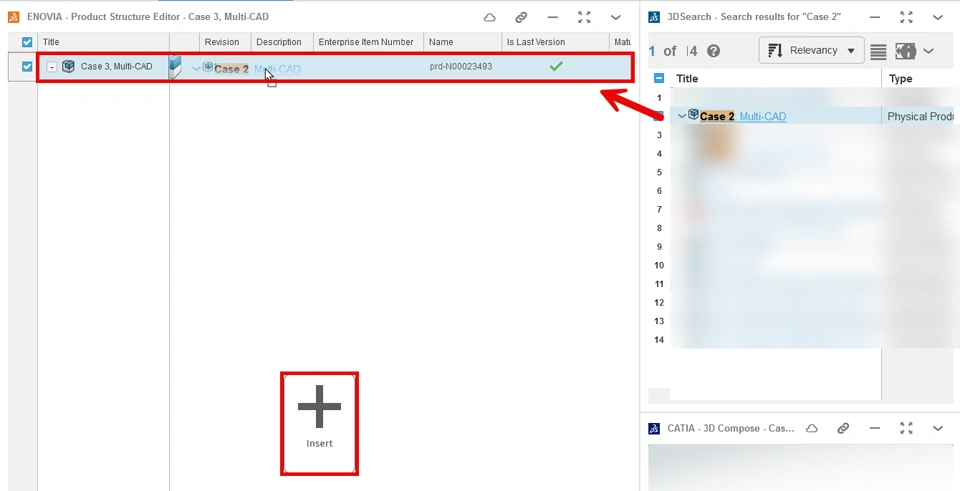Click the Type column header in 3DSearch

tap(901, 78)
